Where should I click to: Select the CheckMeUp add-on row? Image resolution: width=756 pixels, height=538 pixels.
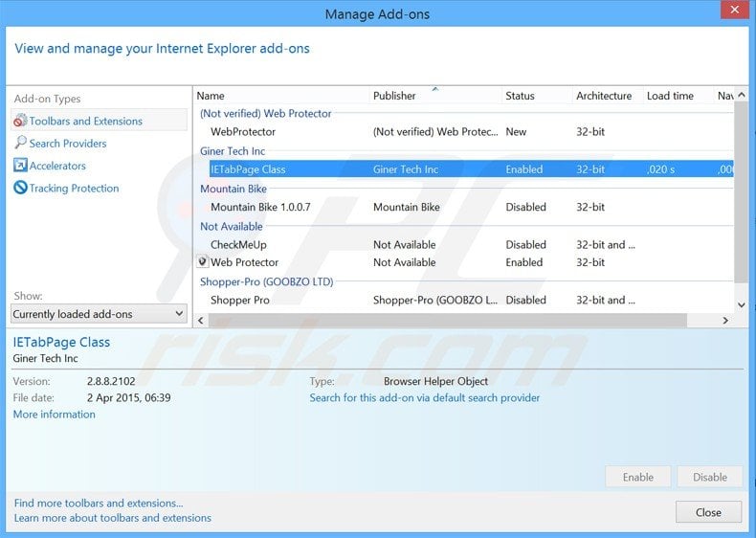(x=464, y=245)
